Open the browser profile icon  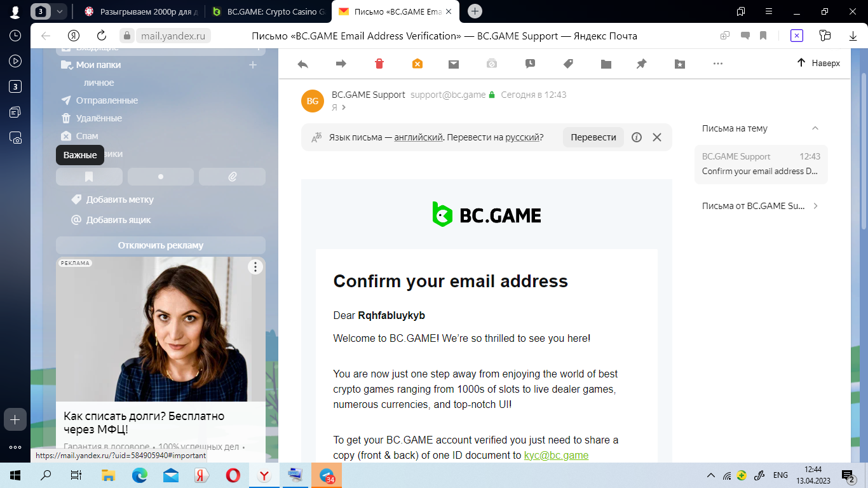(x=15, y=11)
